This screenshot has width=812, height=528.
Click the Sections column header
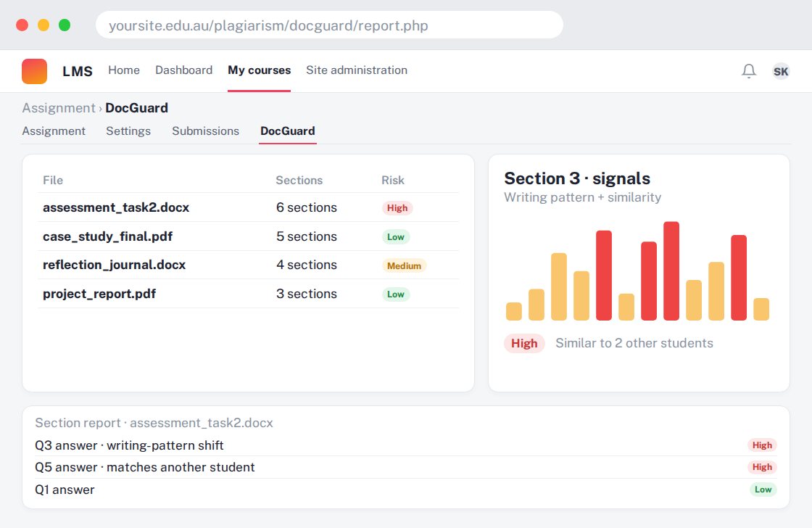click(299, 181)
